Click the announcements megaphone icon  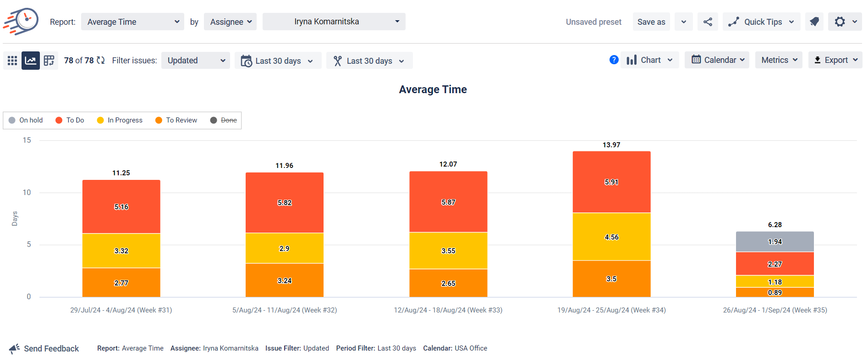814,22
